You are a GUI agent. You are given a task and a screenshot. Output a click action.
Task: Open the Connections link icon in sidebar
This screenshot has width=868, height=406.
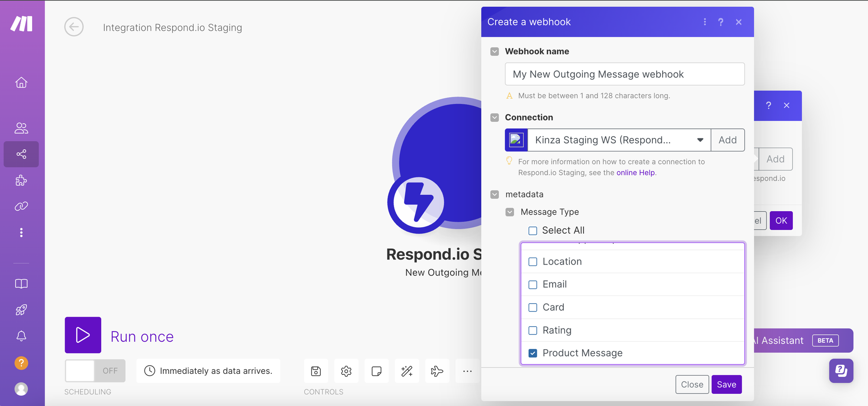point(21,206)
